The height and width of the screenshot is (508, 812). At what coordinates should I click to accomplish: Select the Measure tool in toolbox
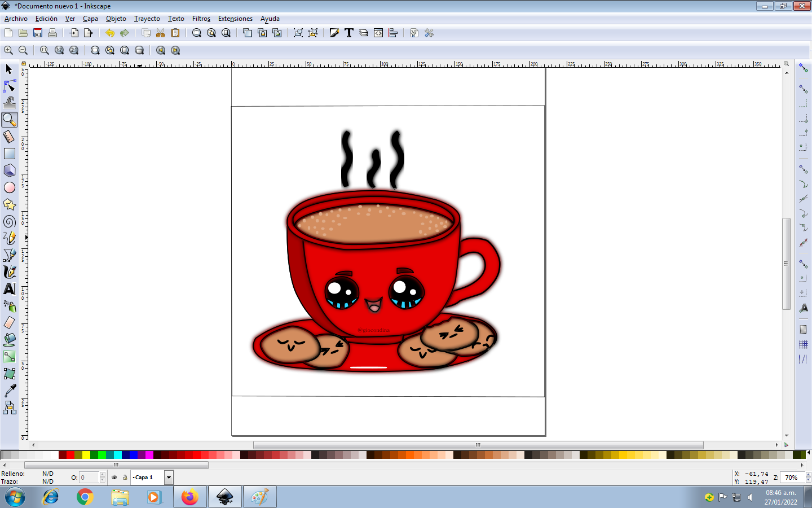[x=9, y=137]
